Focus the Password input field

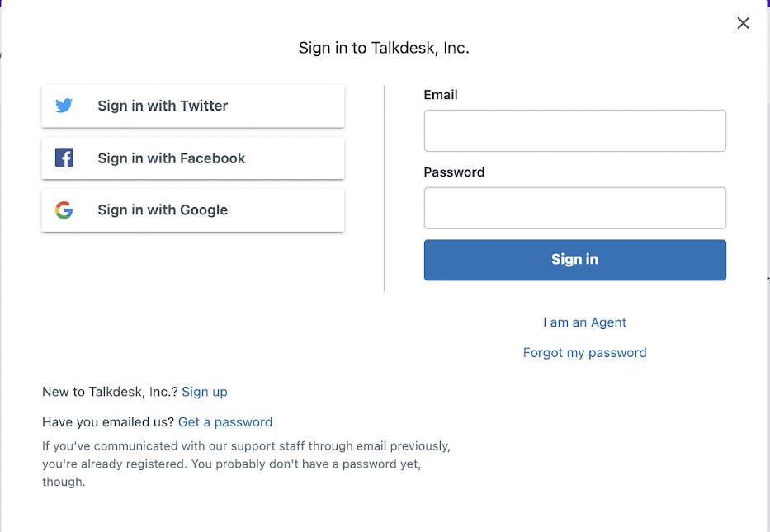(575, 208)
